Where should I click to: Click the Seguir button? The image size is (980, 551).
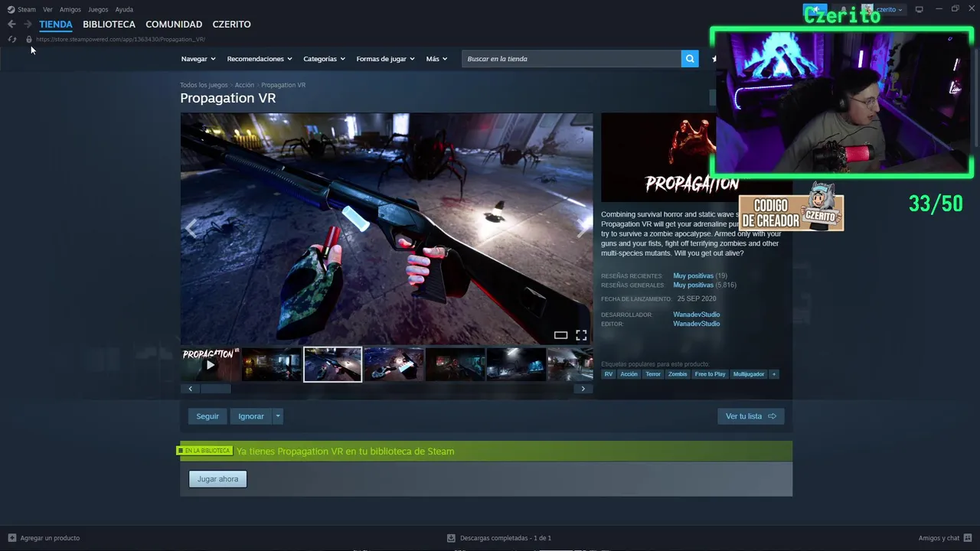coord(207,416)
